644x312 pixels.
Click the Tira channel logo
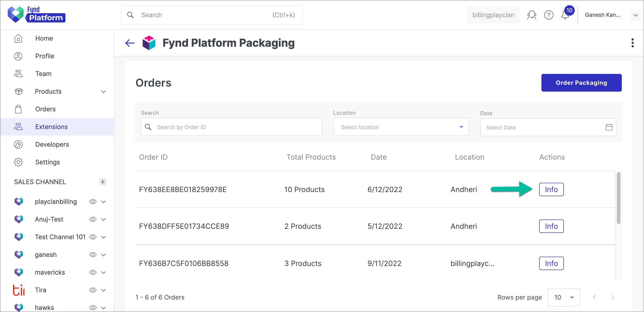(x=19, y=290)
